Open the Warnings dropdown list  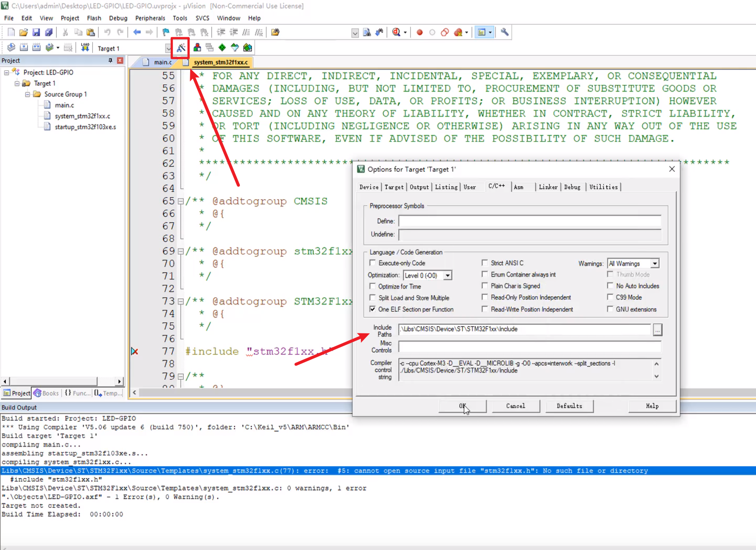(655, 264)
